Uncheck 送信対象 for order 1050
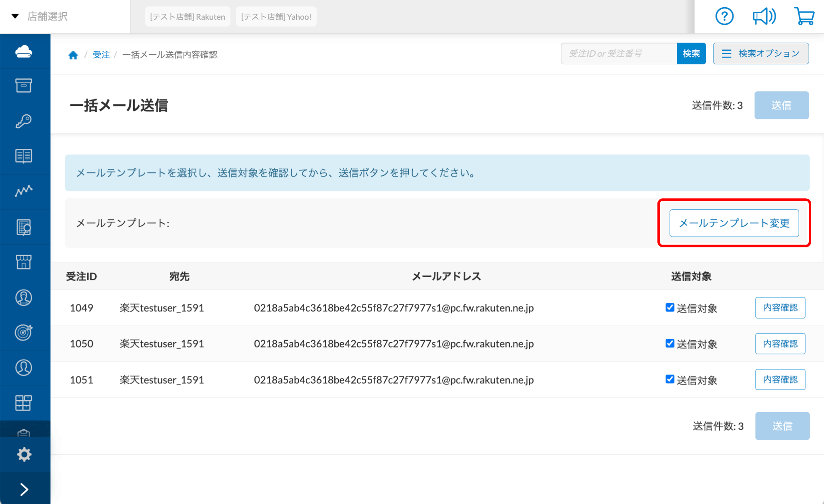This screenshot has width=824, height=504. [670, 344]
